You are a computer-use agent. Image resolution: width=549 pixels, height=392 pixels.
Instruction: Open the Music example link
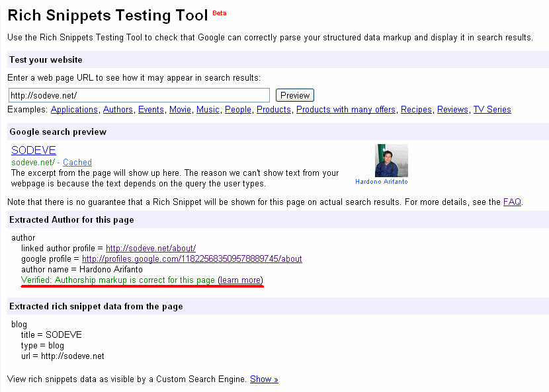click(208, 110)
